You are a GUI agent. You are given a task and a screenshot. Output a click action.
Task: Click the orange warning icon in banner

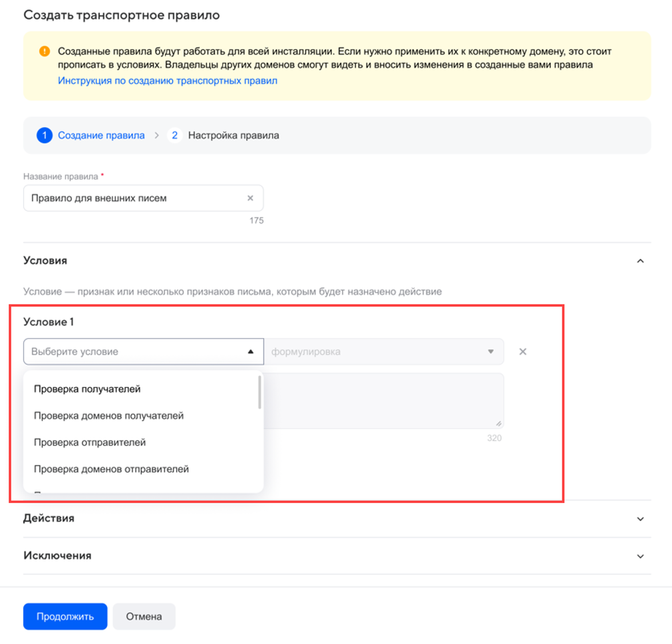coord(44,51)
